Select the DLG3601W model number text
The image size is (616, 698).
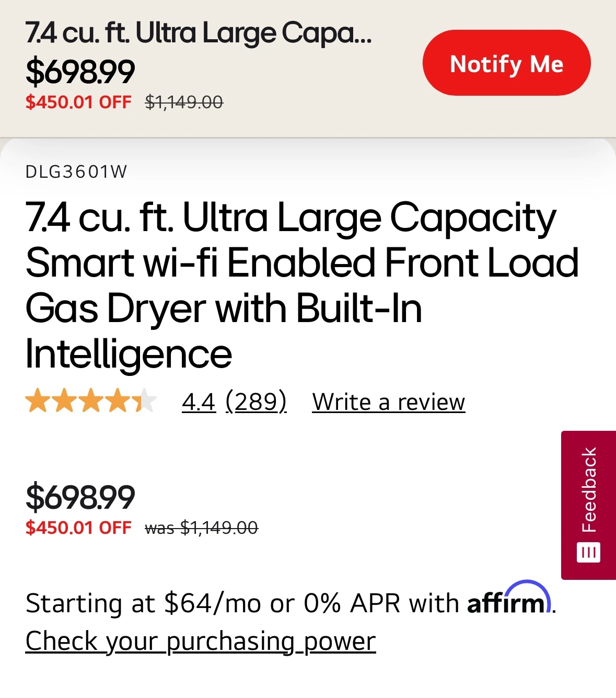tap(76, 172)
